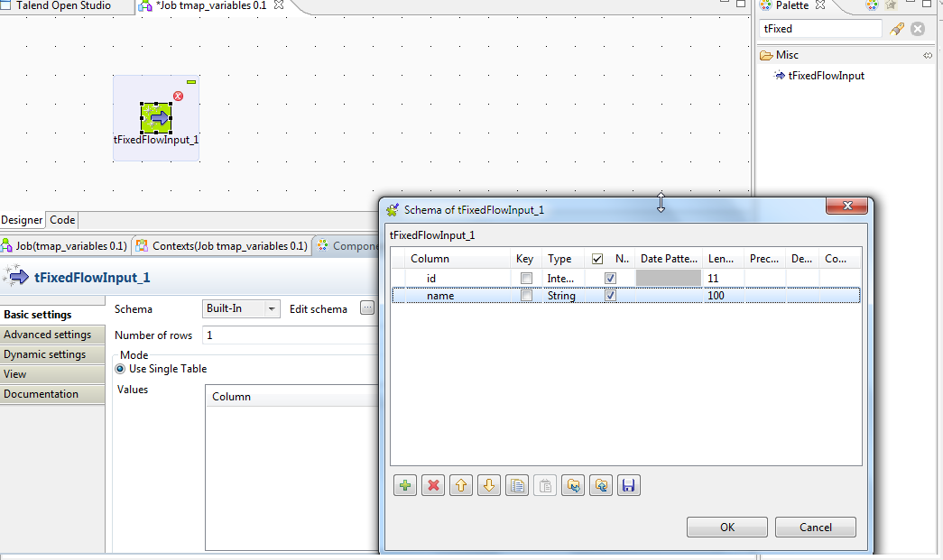Click the paste rows clipboard icon

(x=545, y=485)
